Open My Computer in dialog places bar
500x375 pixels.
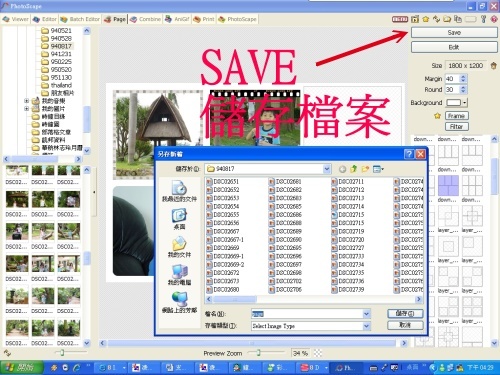pos(179,275)
